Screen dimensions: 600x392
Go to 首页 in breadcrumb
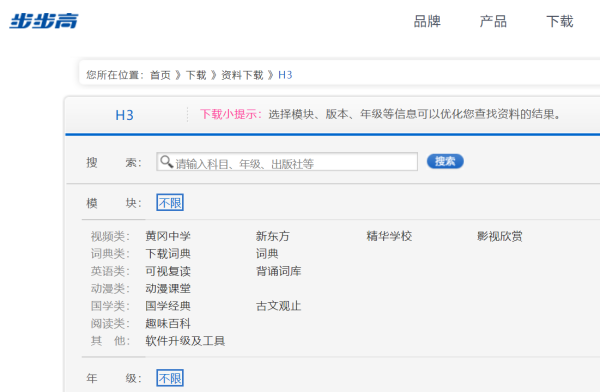[160, 75]
